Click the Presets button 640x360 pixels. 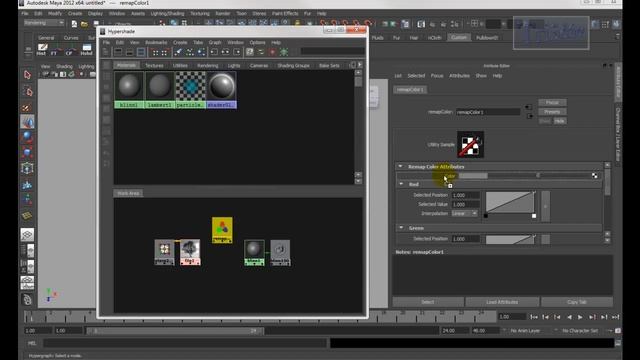tap(552, 112)
